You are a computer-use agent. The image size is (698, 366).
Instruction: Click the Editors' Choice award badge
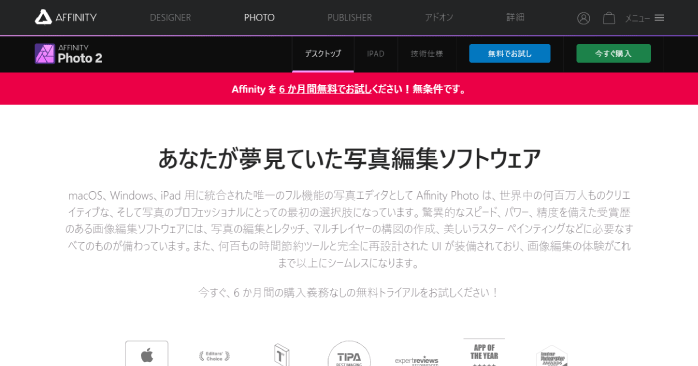214,356
